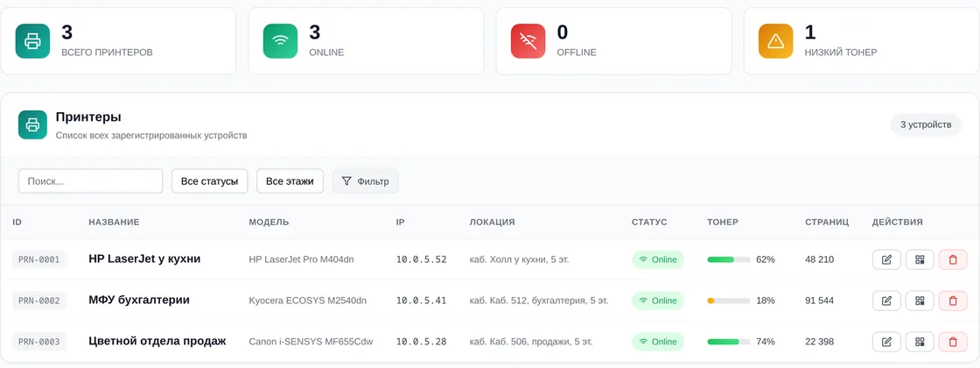Click location Каб. 506, продажи
The width and height of the screenshot is (980, 368).
tap(530, 342)
